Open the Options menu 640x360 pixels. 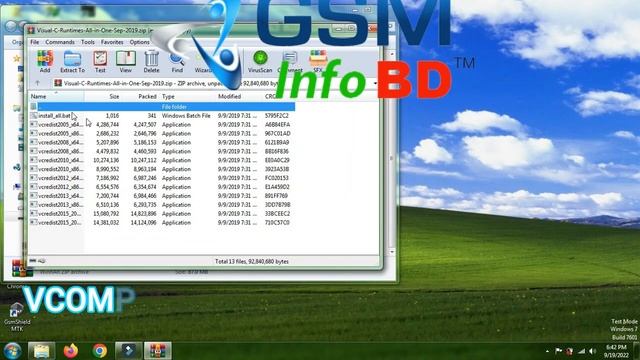click(x=140, y=42)
